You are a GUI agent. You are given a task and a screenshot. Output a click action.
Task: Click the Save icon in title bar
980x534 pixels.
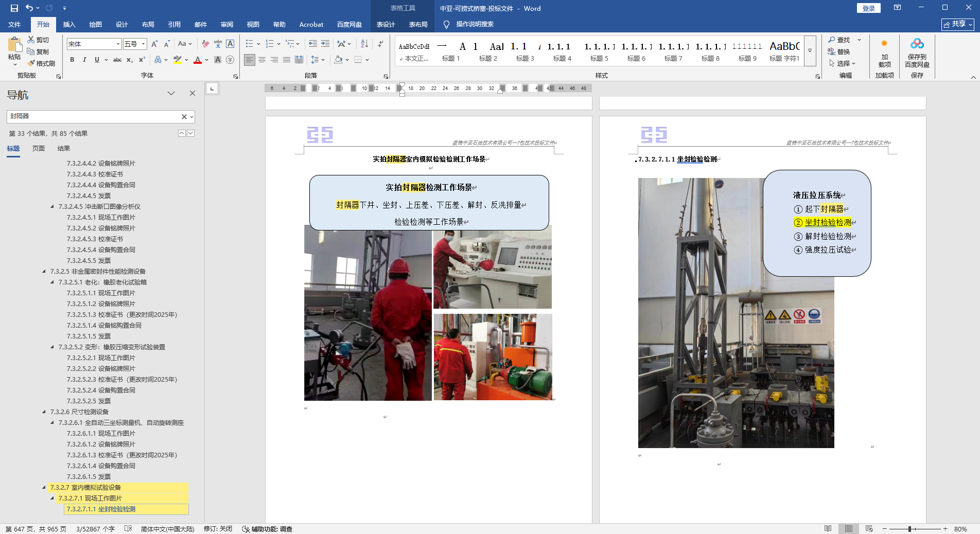point(14,8)
